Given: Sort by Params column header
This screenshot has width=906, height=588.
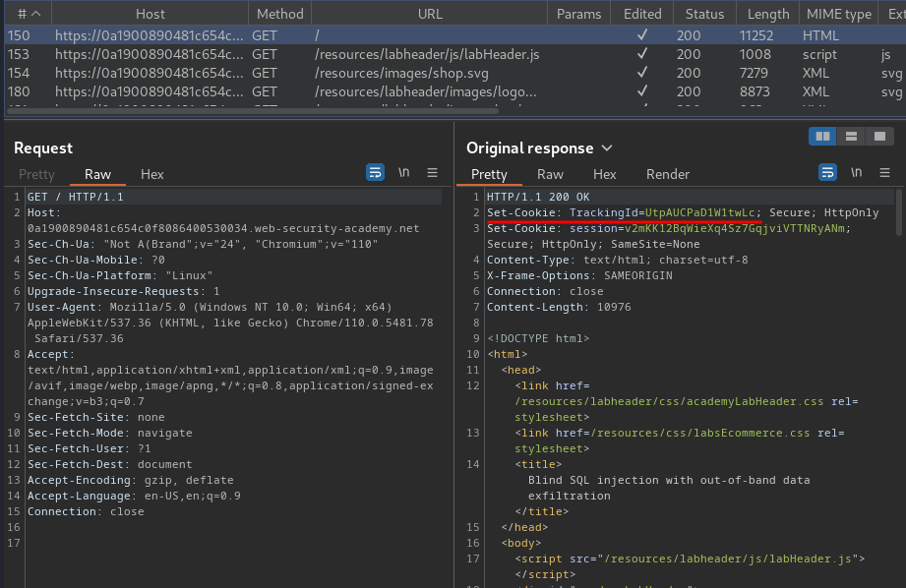Looking at the screenshot, I should [x=579, y=14].
